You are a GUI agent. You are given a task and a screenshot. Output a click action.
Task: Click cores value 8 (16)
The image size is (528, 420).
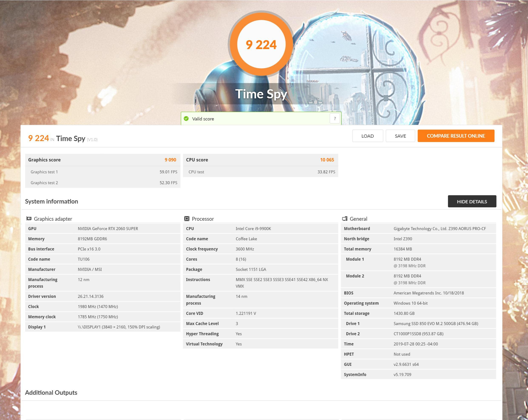(x=241, y=259)
